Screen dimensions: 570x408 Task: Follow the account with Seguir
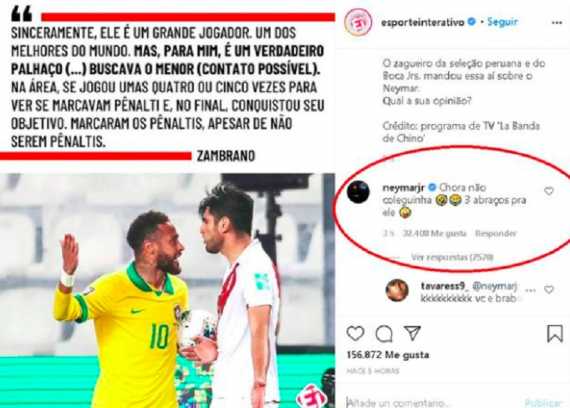(x=502, y=22)
